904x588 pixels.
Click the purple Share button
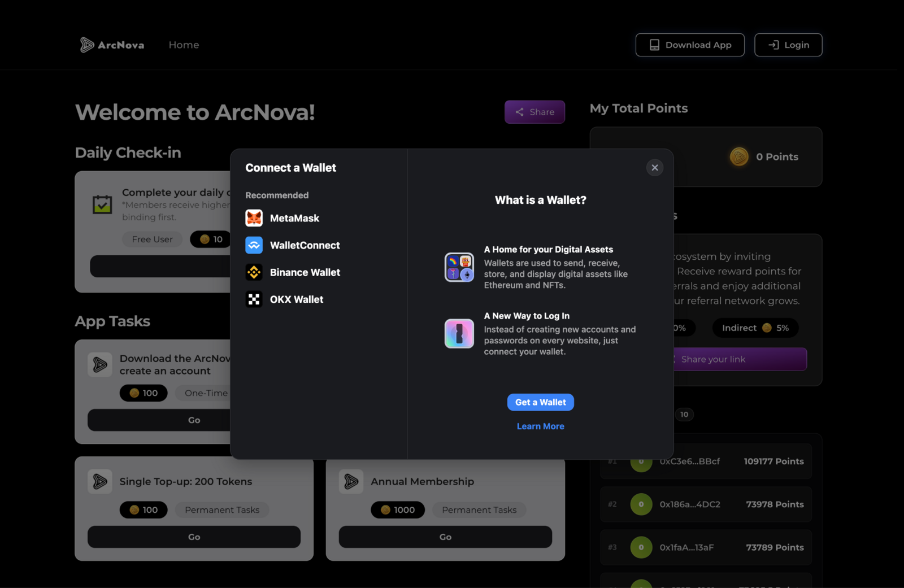(534, 112)
